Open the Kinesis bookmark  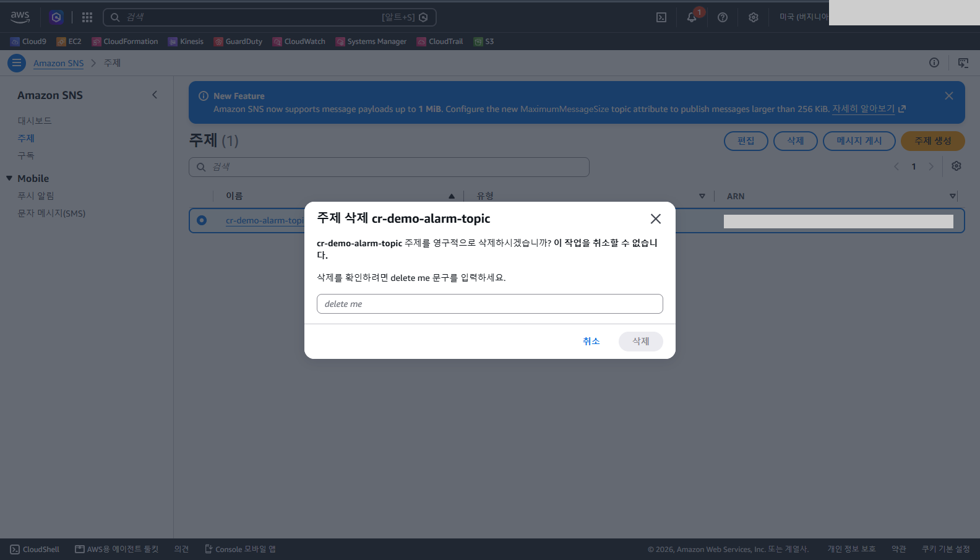coord(186,41)
